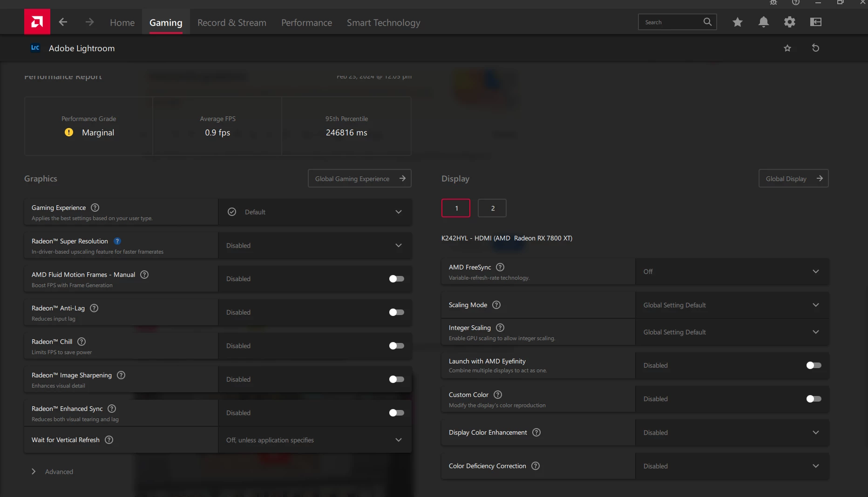Show help for Radeon Super Resolution
The width and height of the screenshot is (868, 497).
coord(117,241)
